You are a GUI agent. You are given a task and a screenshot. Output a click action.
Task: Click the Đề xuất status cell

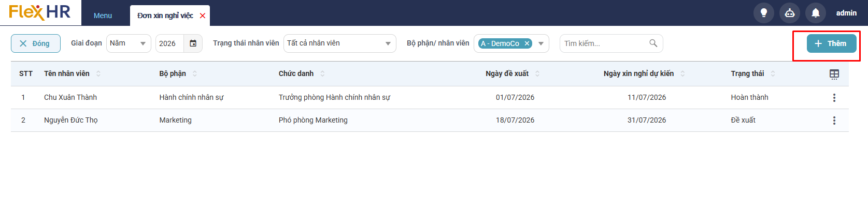point(743,120)
